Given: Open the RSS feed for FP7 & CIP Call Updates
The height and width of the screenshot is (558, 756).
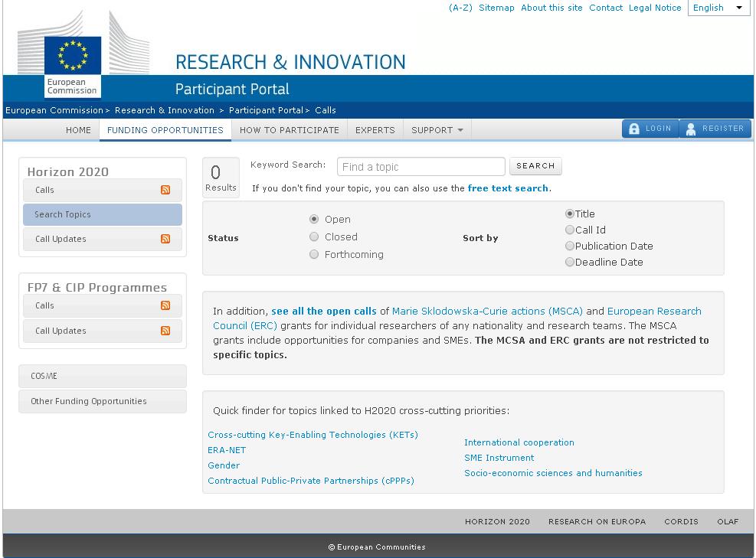Looking at the screenshot, I should [165, 331].
